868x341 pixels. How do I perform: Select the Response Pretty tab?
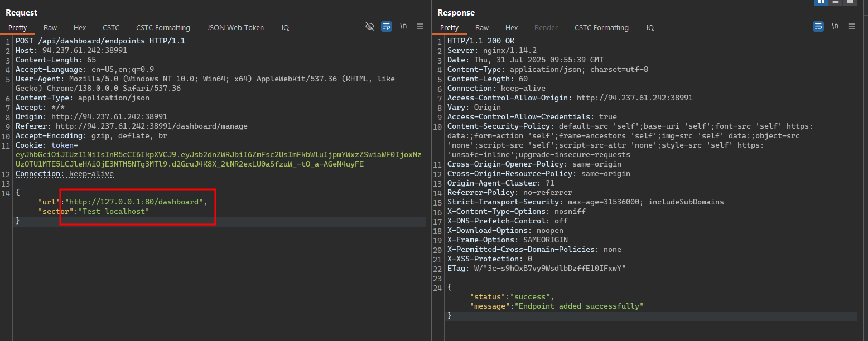pos(449,27)
